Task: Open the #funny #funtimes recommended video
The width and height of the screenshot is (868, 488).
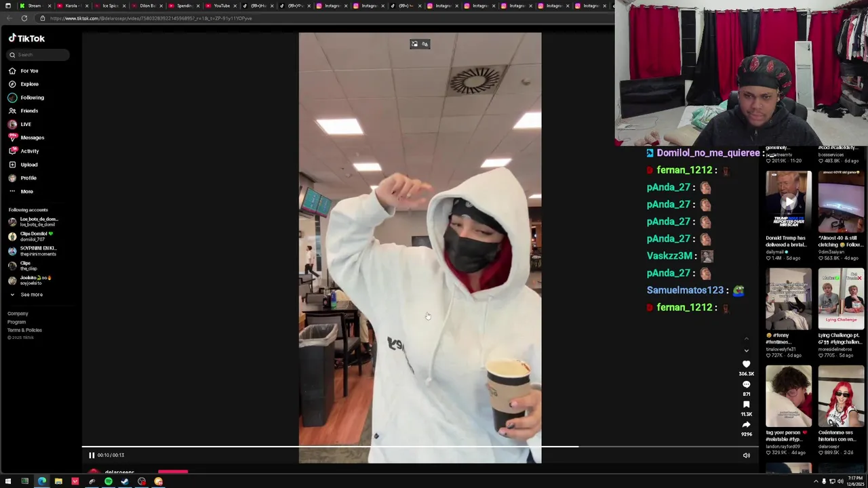Action: click(x=788, y=300)
